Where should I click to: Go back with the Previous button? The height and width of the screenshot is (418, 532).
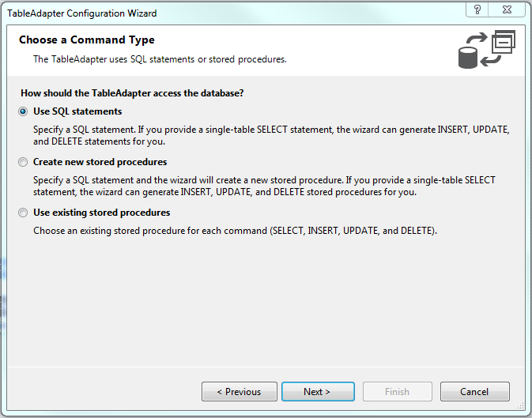(x=240, y=392)
